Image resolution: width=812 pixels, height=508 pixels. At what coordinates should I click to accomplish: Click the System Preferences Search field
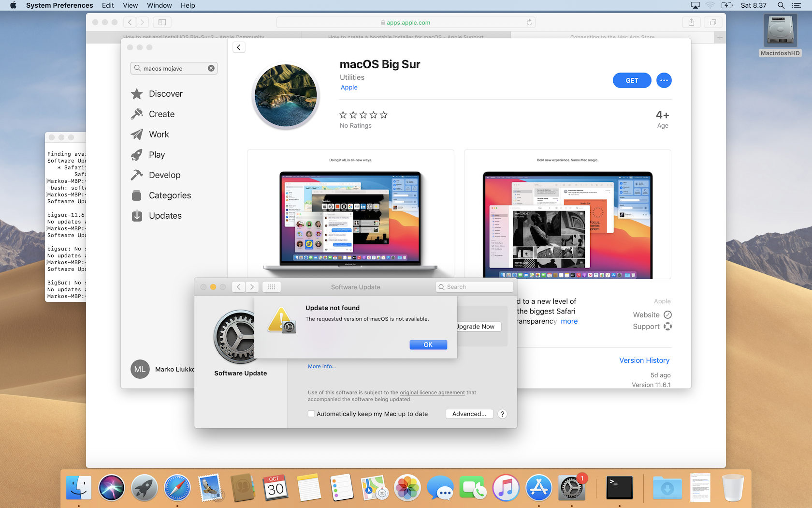pos(474,287)
